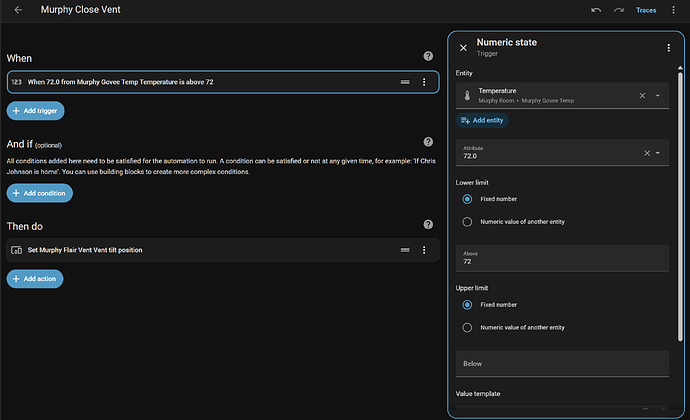This screenshot has height=420, width=690.
Task: Click the back arrow beside Murphy Close Vent
Action: pos(19,10)
